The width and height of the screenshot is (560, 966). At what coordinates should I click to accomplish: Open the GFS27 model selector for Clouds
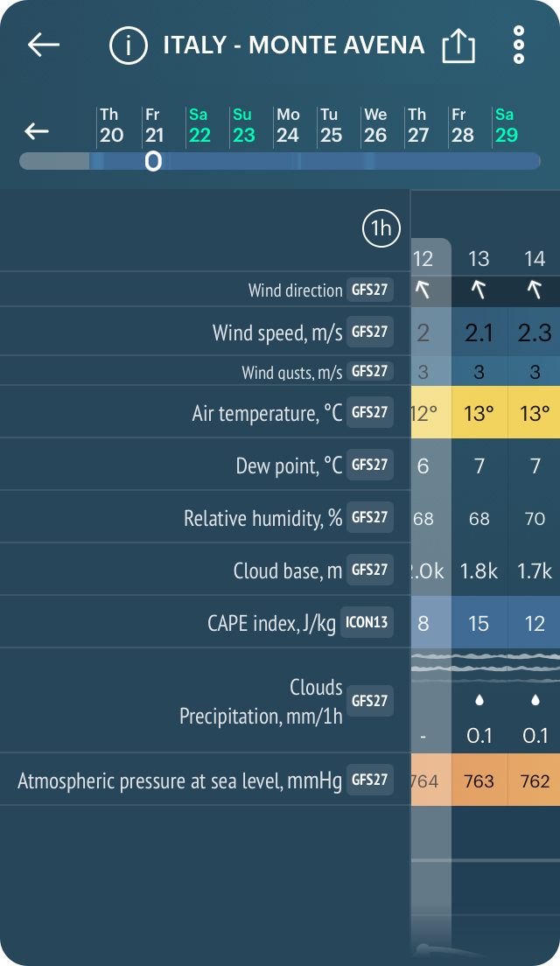point(369,701)
